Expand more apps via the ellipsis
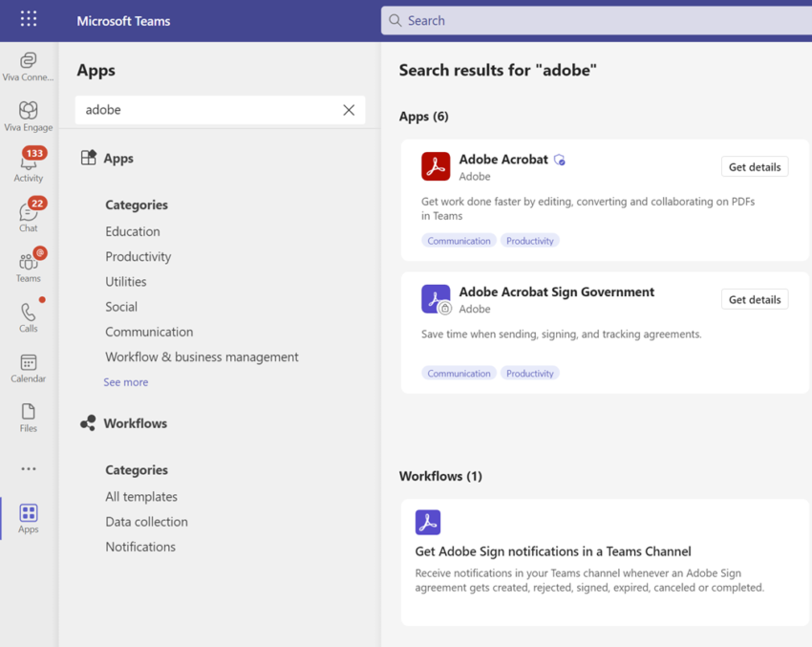 pyautogui.click(x=29, y=469)
